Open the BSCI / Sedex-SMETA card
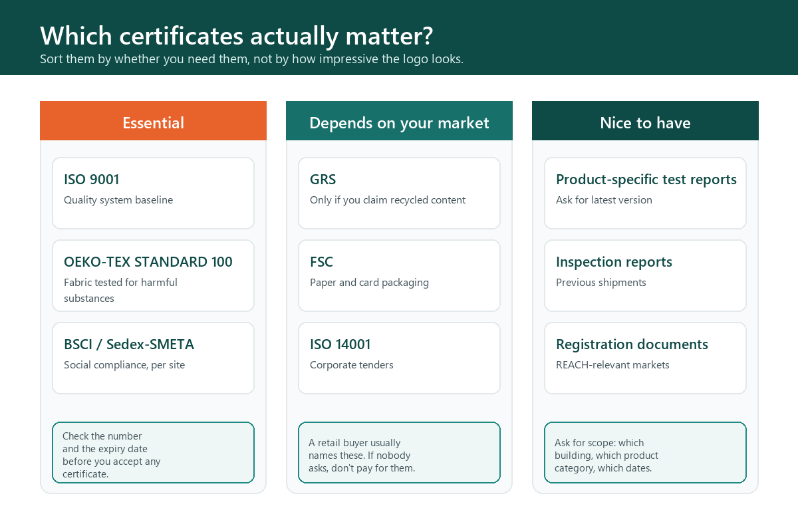The image size is (798, 532). point(153,358)
